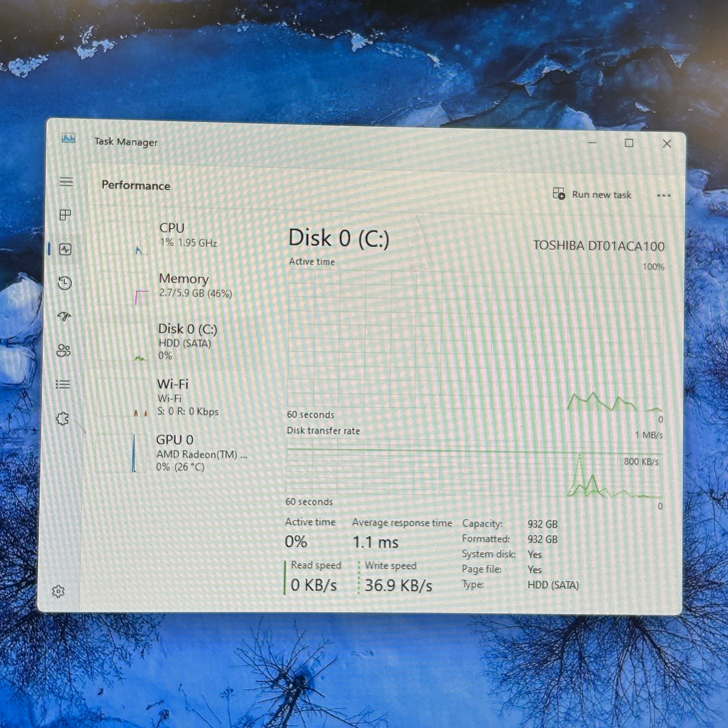
Task: Select the Performance page icon
Action: (x=65, y=249)
